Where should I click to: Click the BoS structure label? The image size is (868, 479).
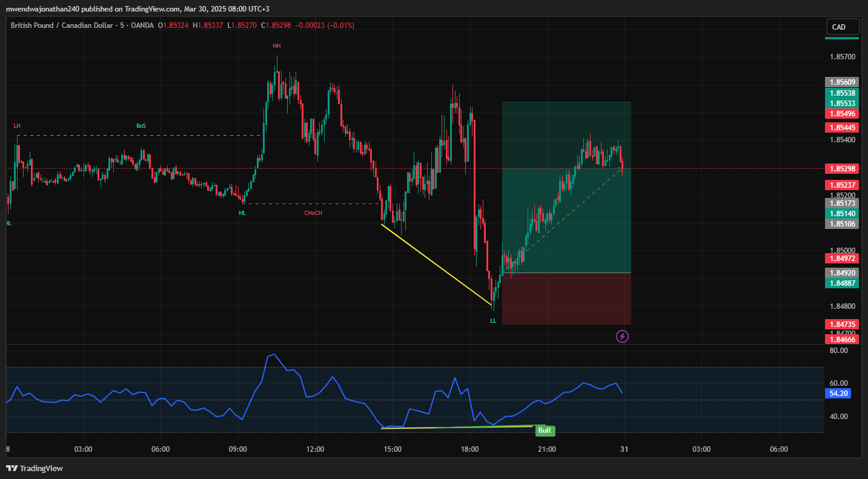(141, 126)
